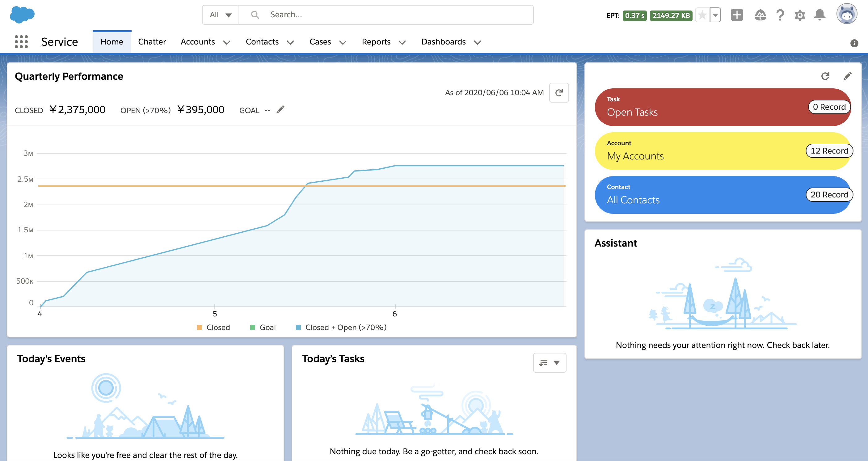Screen dimensions: 868x461
Task: Click the favorites star icon
Action: tap(702, 15)
